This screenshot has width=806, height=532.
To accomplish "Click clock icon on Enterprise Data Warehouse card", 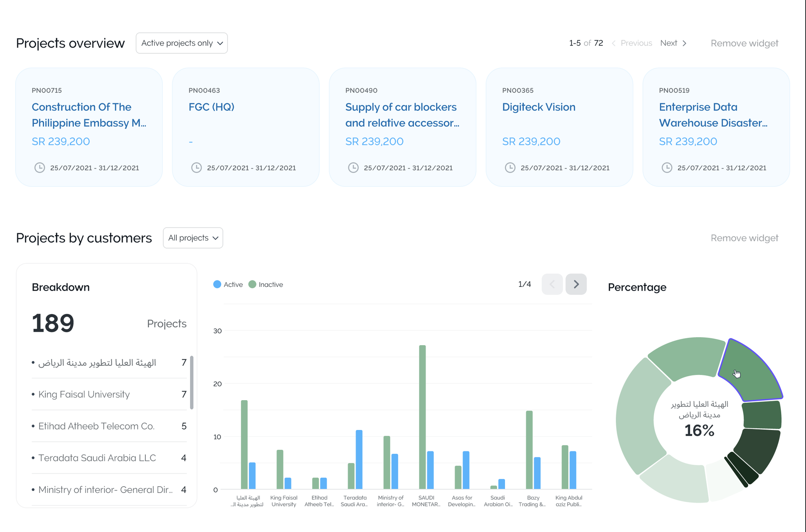I will point(667,168).
